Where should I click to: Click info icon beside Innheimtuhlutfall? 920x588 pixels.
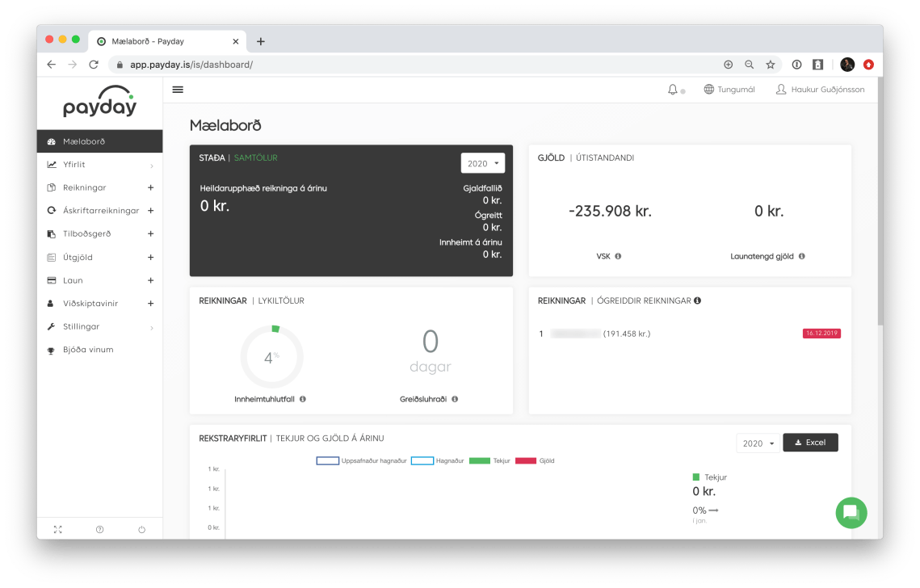click(303, 399)
